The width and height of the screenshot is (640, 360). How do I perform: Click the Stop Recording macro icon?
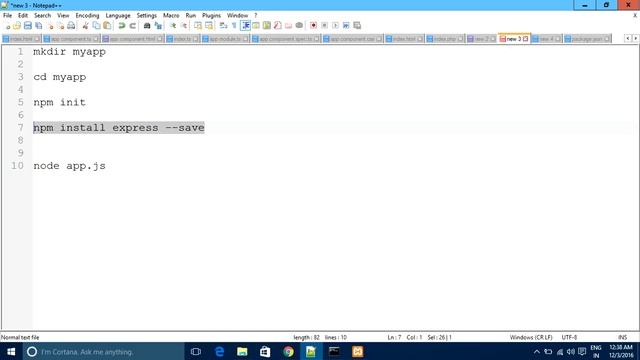[324, 26]
